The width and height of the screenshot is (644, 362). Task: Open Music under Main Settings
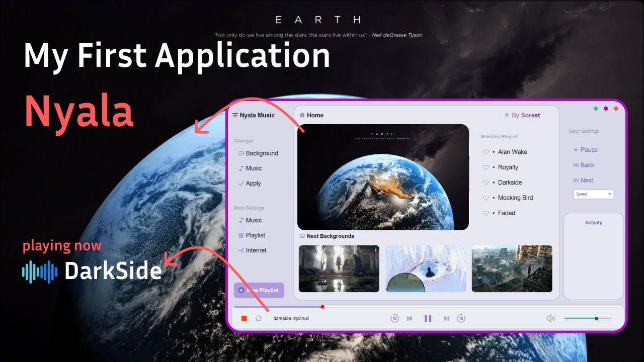click(250, 220)
